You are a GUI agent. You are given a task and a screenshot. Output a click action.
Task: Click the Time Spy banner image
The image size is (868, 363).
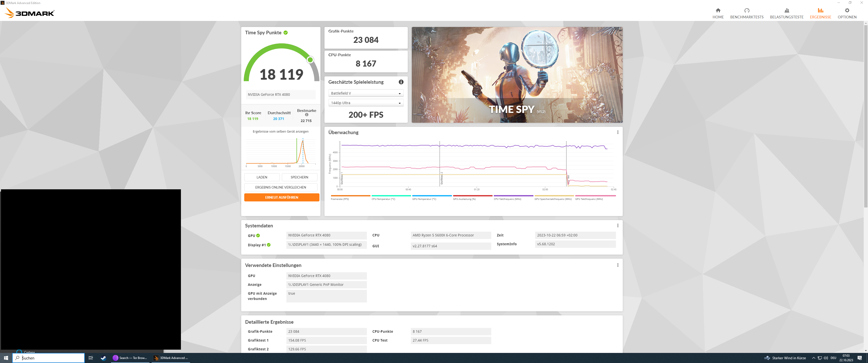click(517, 75)
